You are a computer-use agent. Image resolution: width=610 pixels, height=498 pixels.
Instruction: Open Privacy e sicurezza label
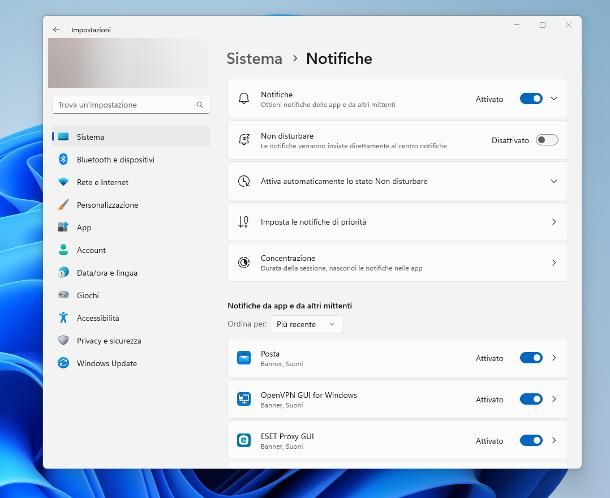pos(109,340)
